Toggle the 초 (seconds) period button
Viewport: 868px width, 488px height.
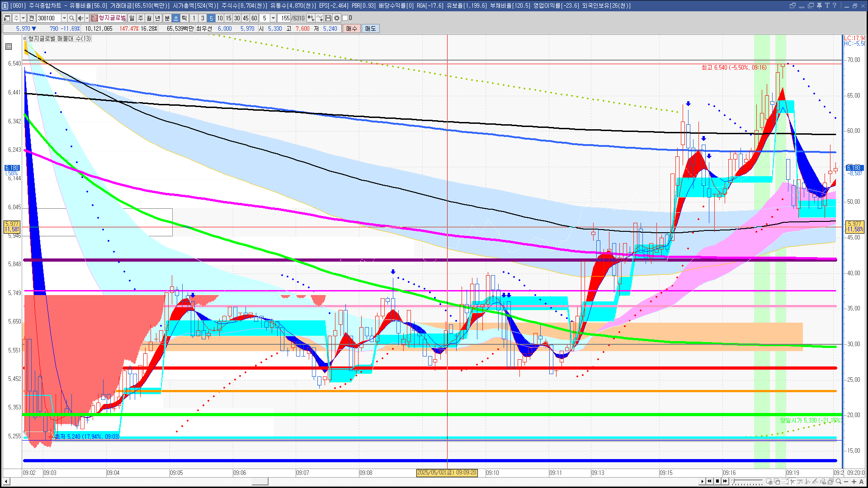(176, 18)
